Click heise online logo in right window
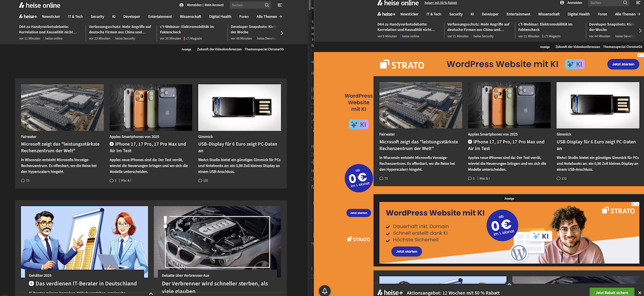 [398, 3]
